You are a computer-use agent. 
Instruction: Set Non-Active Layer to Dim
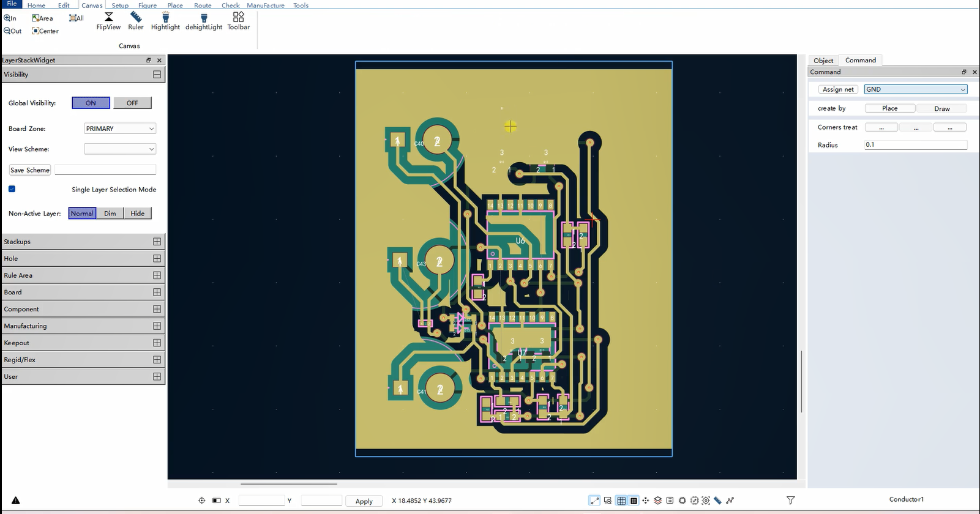(110, 214)
